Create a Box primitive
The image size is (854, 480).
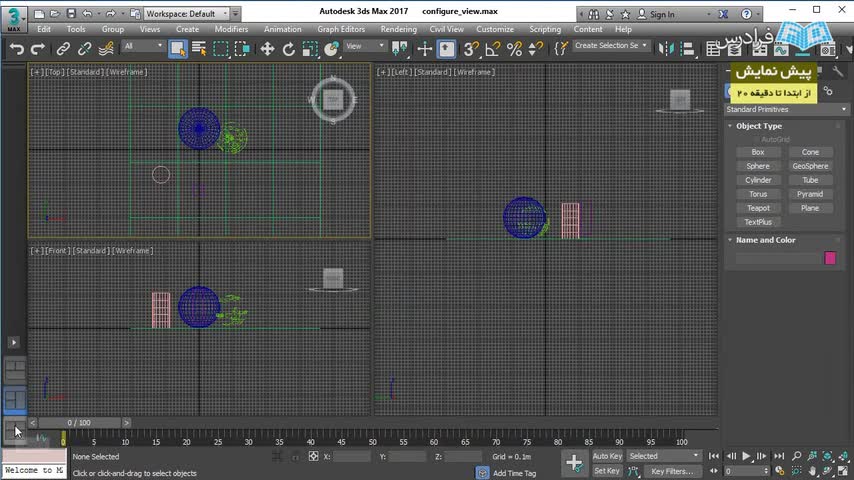[x=758, y=152]
